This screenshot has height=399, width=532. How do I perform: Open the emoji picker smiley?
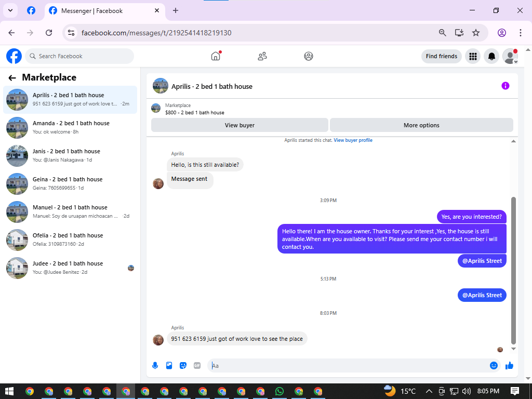tap(494, 365)
